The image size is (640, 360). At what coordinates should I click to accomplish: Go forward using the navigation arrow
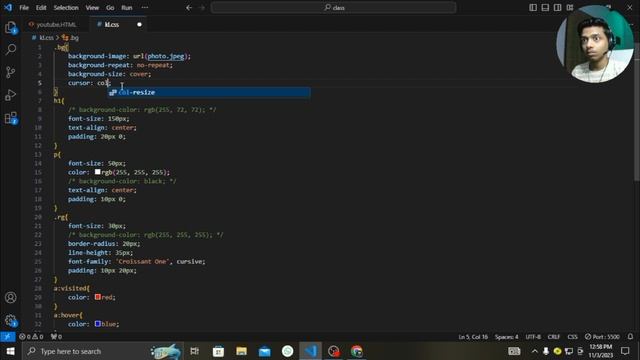202,7
